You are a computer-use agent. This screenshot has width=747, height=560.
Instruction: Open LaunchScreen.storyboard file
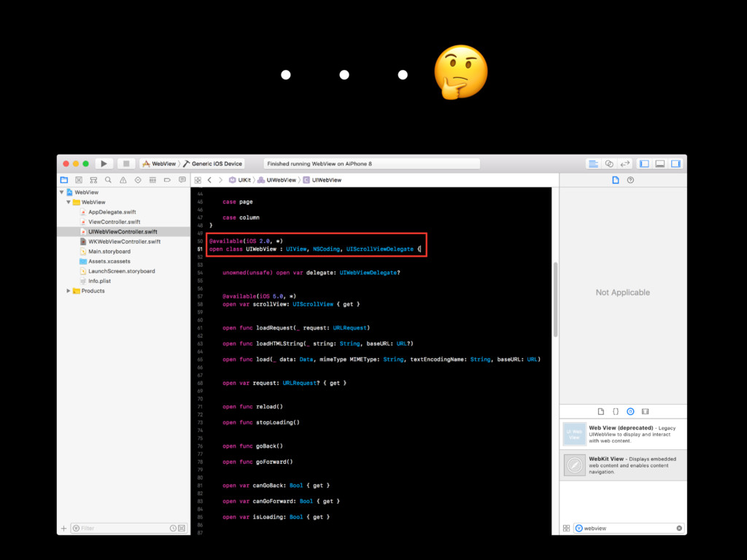(x=122, y=271)
